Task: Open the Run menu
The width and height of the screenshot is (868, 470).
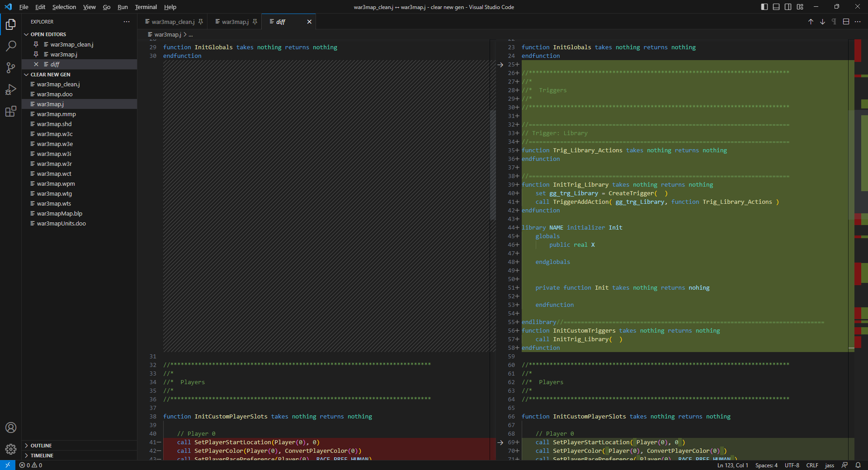Action: [x=123, y=7]
